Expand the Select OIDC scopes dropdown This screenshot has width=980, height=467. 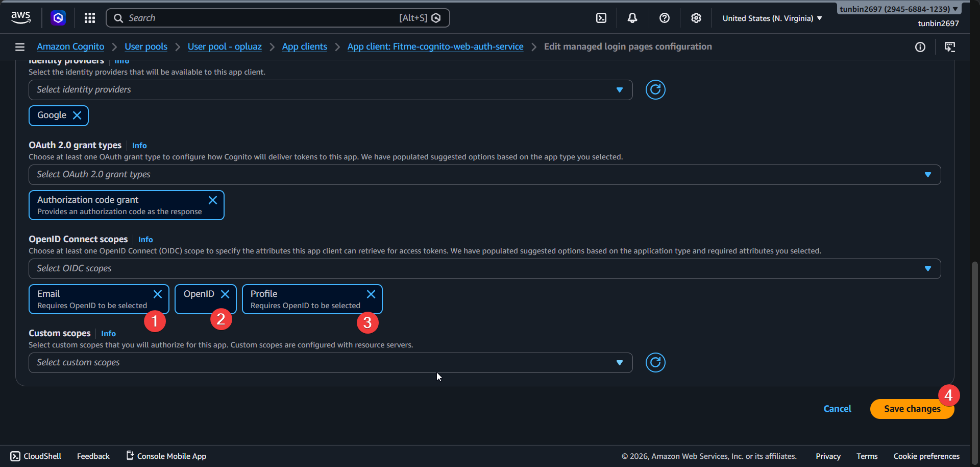click(927, 268)
